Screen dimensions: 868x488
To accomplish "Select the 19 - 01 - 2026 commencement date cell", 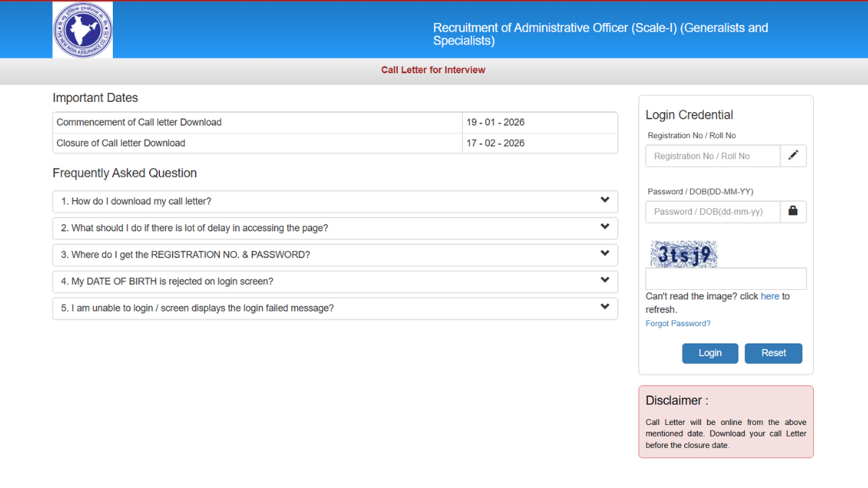I will point(495,122).
